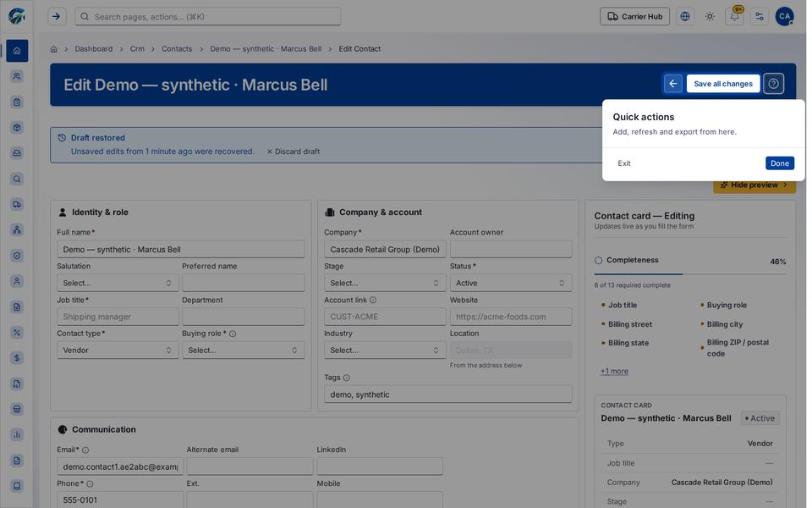812x508 pixels.
Task: Open the dollar sign icon in sidebar
Action: 17,357
